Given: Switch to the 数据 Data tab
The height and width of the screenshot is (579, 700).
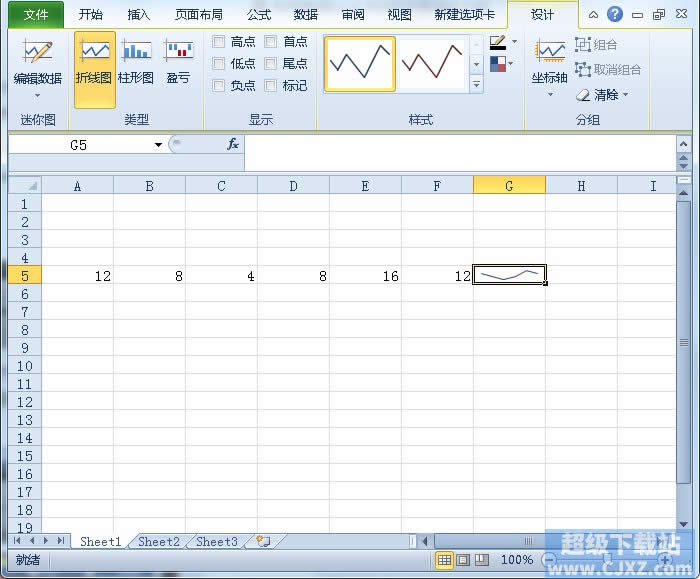Looking at the screenshot, I should [306, 15].
